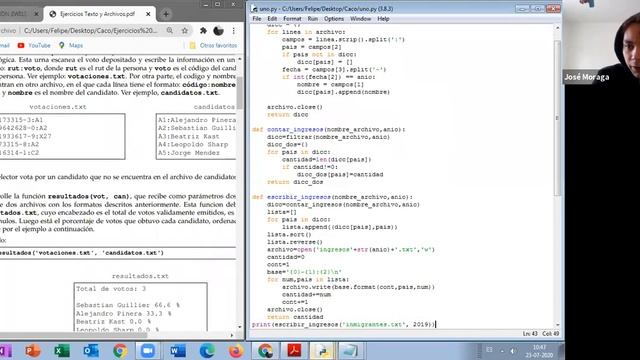Open the Run menu in IDLE
Viewport: 640px width, 360px height.
313,19
